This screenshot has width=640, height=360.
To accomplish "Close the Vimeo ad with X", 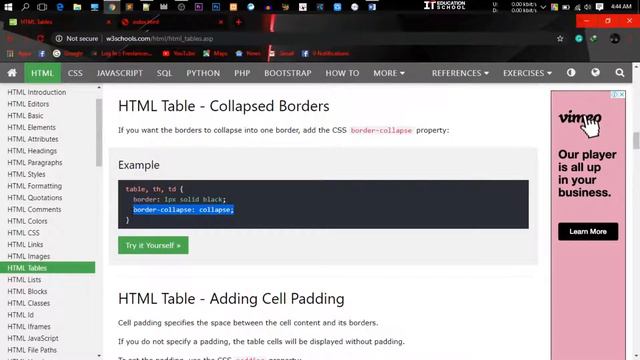I will click(622, 94).
